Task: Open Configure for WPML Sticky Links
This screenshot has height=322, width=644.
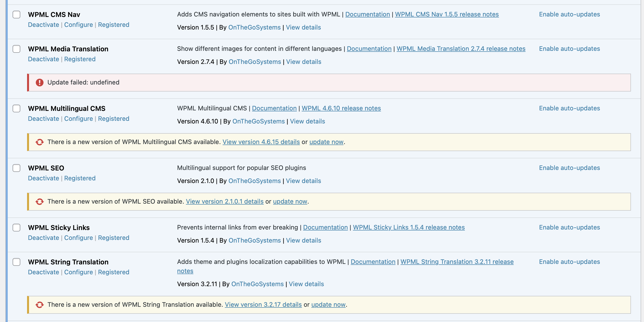Action: pos(79,238)
